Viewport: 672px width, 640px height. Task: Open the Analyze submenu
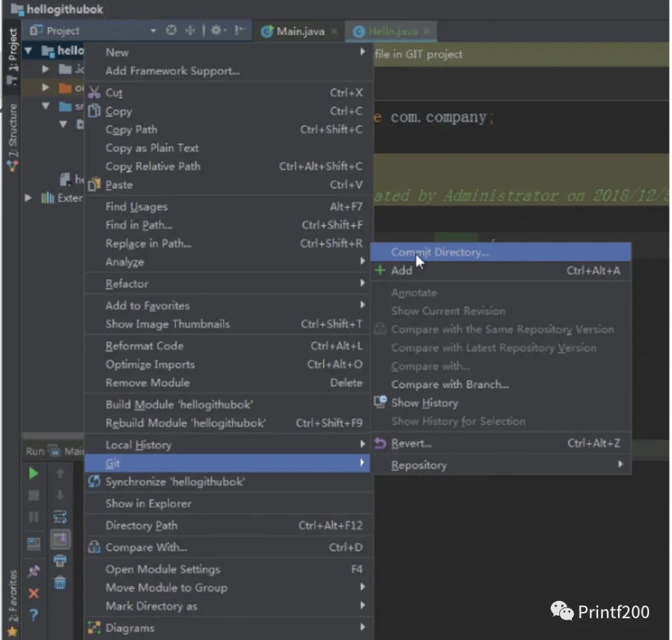click(227, 262)
